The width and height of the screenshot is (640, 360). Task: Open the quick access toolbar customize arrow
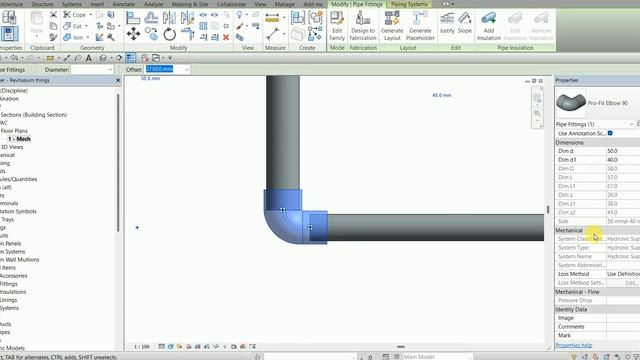tap(170, 58)
